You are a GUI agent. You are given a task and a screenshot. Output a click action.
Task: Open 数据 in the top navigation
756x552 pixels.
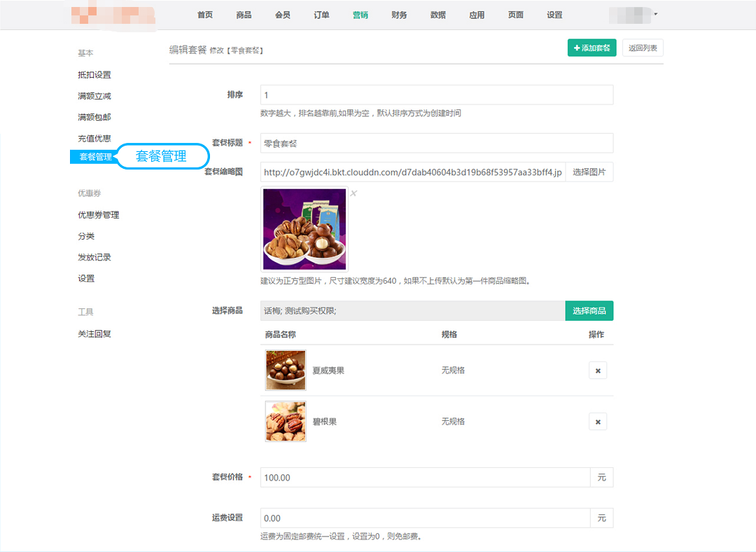(x=437, y=15)
